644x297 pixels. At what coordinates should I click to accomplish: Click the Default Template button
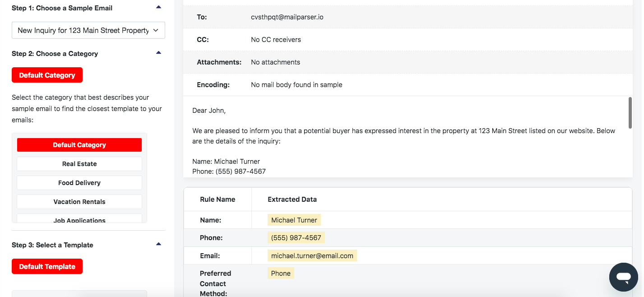pos(47,266)
